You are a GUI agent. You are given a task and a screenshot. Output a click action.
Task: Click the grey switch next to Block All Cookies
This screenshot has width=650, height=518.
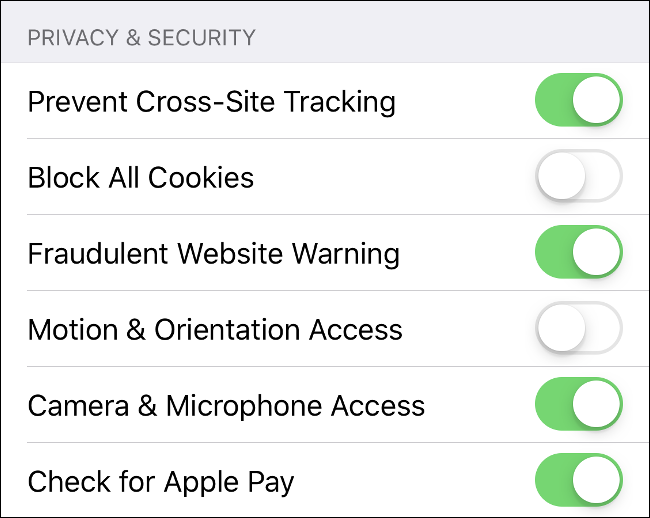[579, 178]
